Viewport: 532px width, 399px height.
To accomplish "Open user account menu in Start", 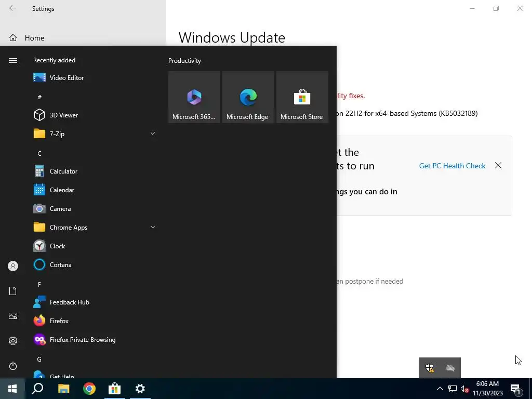I will (x=13, y=266).
